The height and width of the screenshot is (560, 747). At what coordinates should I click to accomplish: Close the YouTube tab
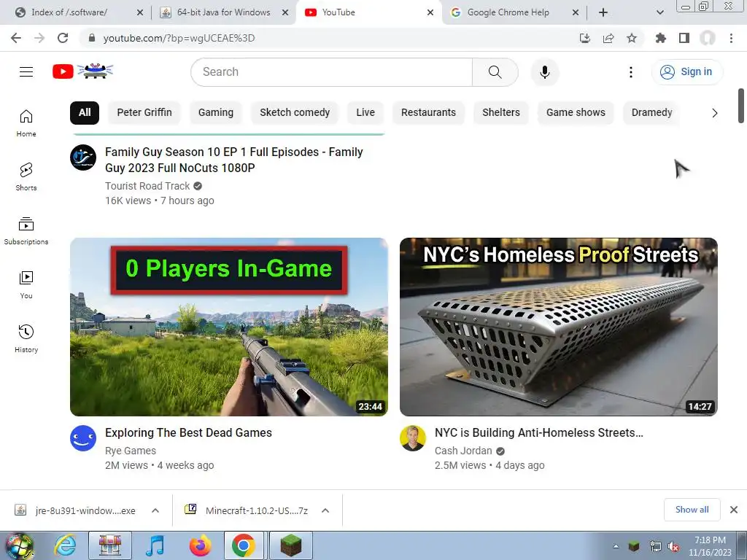tap(430, 12)
